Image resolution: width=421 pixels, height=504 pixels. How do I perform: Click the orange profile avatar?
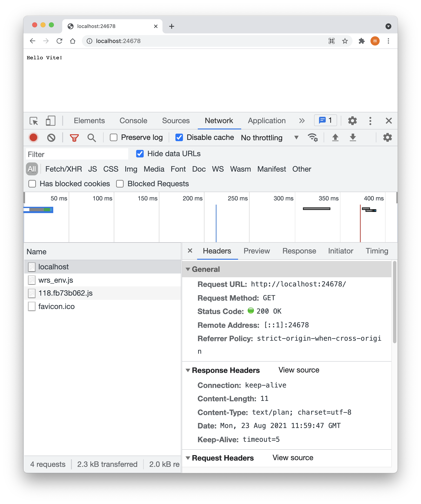coord(375,41)
